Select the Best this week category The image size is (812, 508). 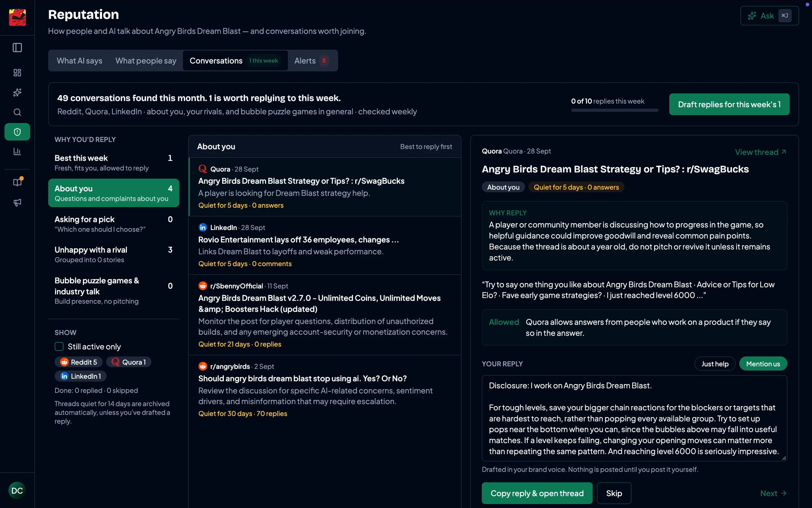113,163
